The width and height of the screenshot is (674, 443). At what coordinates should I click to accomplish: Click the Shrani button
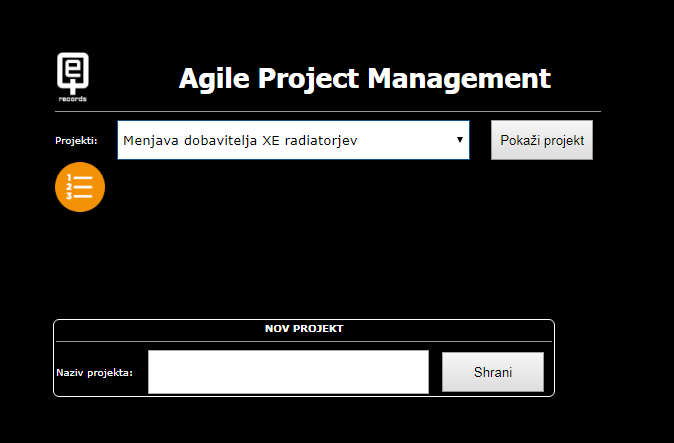coord(492,372)
